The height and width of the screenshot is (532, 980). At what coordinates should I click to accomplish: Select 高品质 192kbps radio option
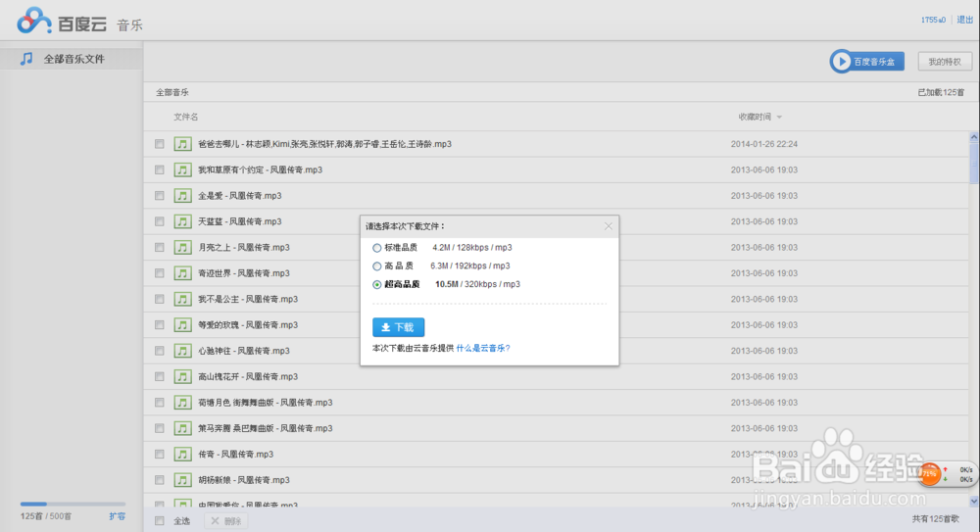pos(377,266)
